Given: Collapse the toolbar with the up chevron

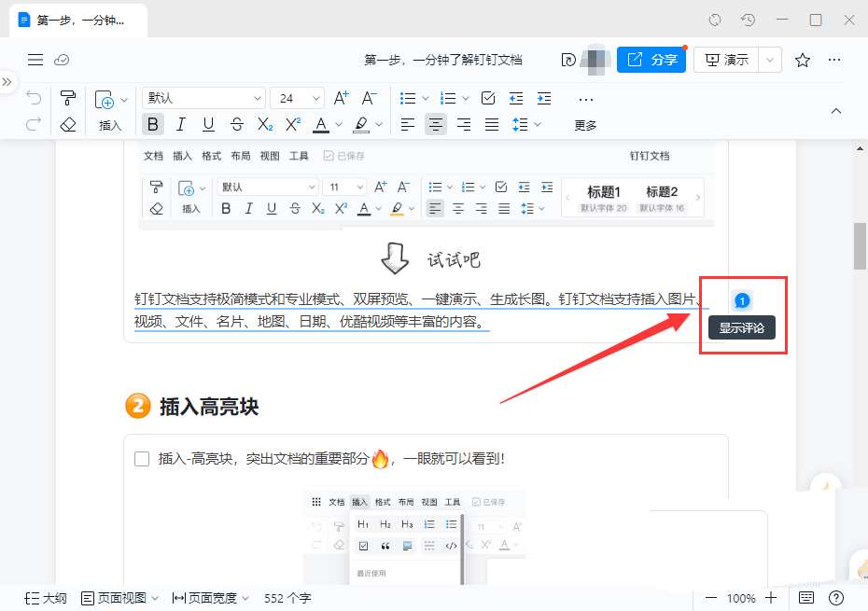Looking at the screenshot, I should [836, 111].
